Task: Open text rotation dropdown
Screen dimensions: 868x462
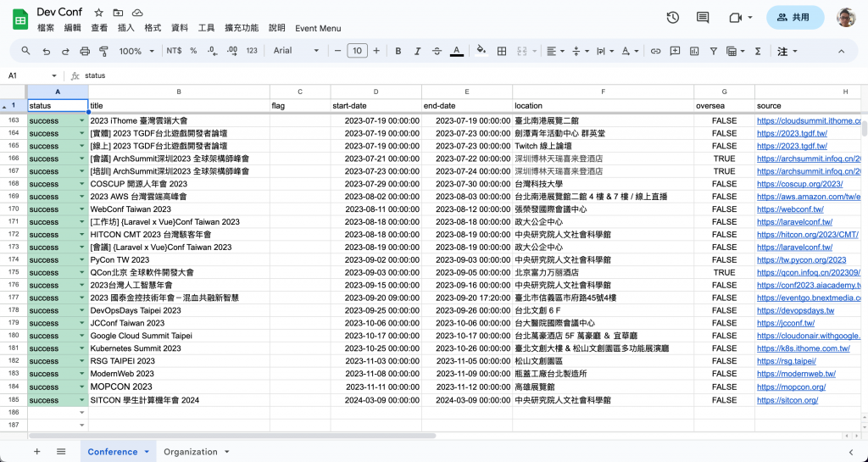Action: click(630, 51)
